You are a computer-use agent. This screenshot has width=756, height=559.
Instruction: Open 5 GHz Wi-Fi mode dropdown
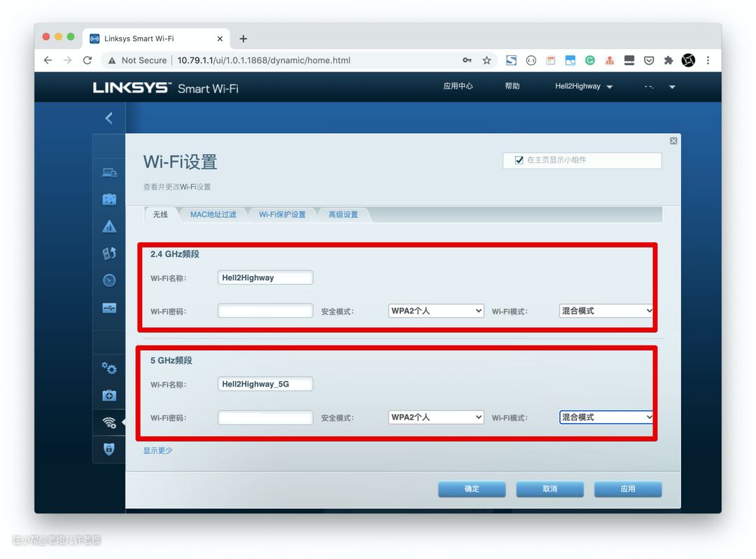pos(606,417)
